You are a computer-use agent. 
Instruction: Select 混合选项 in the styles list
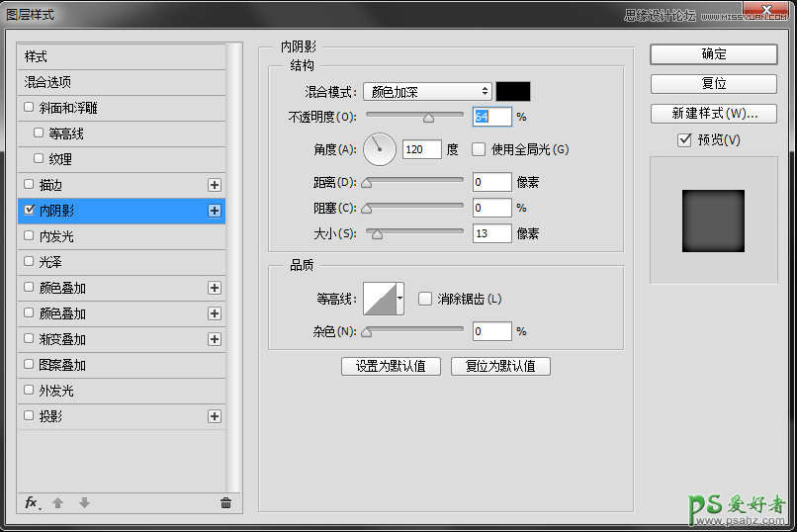(x=47, y=82)
